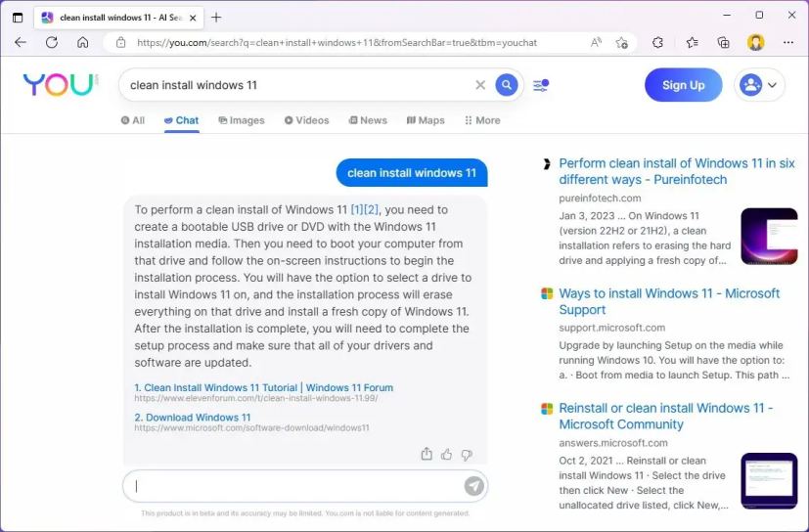Click the pureinfotech.com domain text

(600, 199)
